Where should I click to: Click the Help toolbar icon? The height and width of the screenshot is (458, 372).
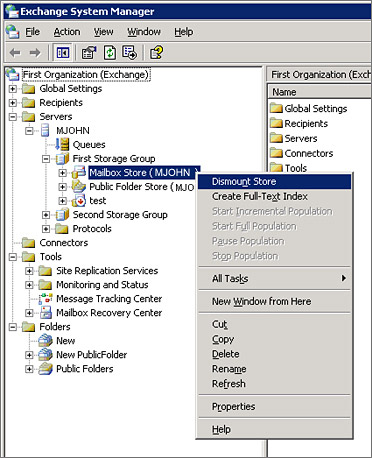[156, 53]
